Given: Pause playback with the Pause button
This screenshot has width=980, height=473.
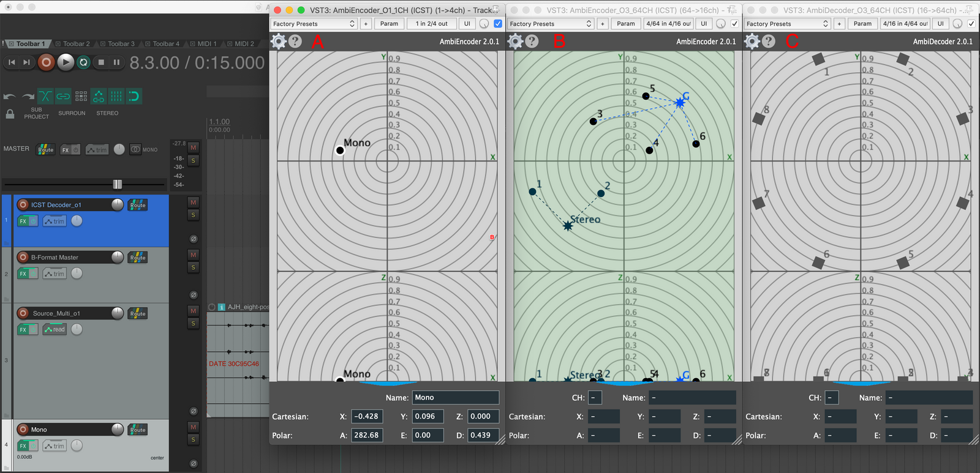Looking at the screenshot, I should coord(116,62).
